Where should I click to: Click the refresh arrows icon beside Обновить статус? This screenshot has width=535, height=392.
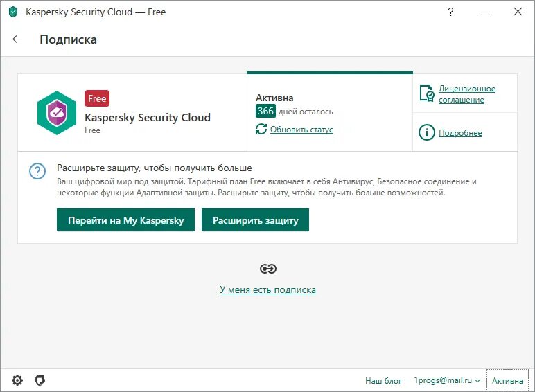coord(261,130)
